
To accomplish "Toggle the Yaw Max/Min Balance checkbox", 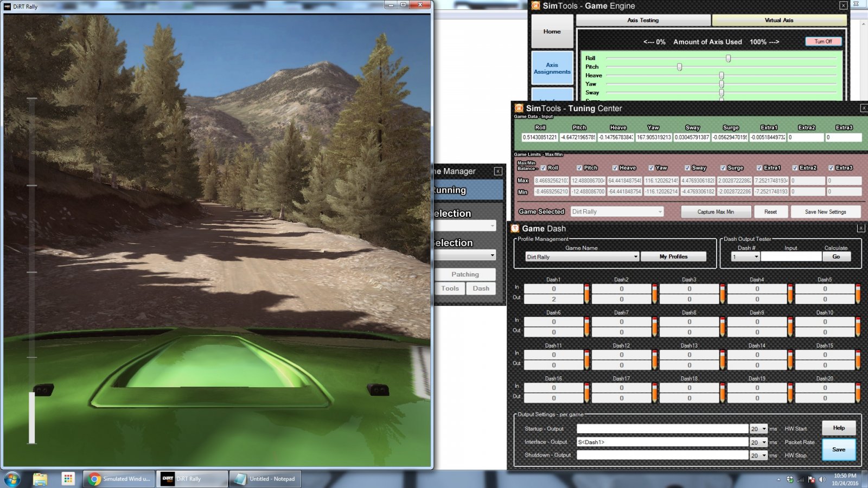I will 651,168.
